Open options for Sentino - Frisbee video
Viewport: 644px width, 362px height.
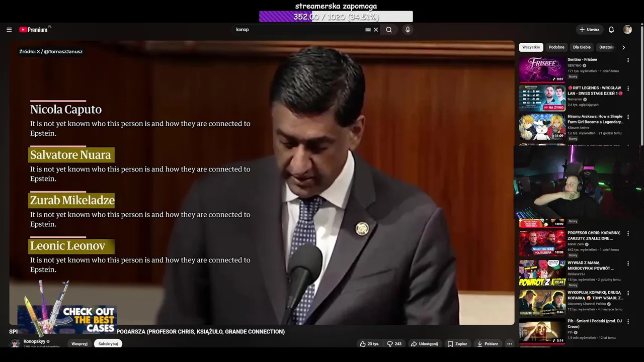[628, 60]
